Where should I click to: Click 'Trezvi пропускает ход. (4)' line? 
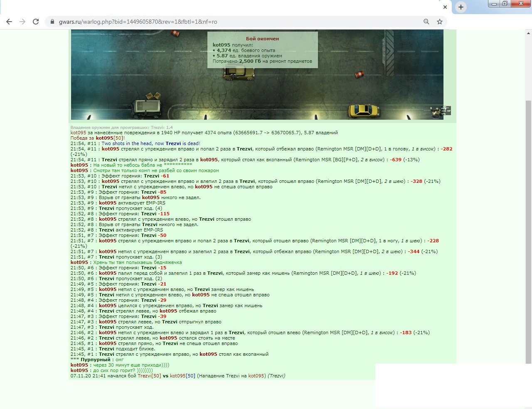click(x=116, y=209)
